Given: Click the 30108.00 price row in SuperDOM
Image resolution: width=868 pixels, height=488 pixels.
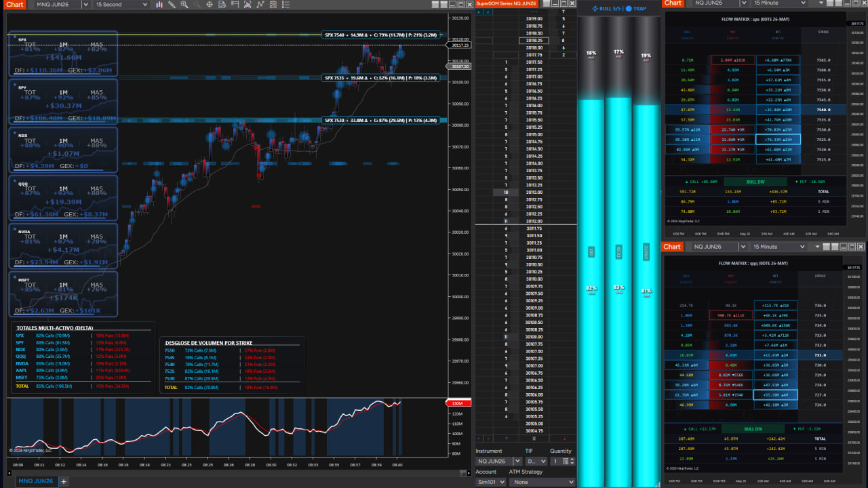Looking at the screenshot, I should tap(534, 337).
